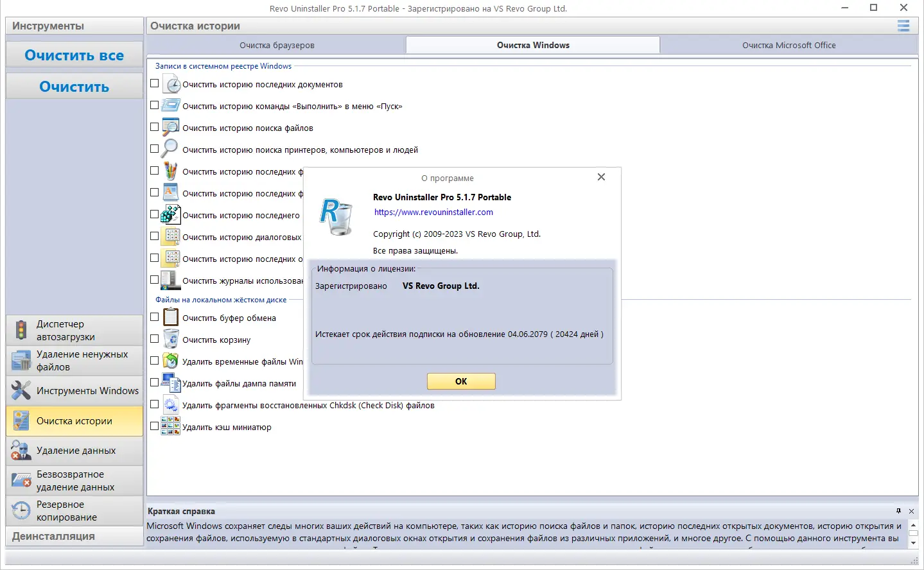
Task: Open the Удаление данных tool
Action: [x=74, y=451]
